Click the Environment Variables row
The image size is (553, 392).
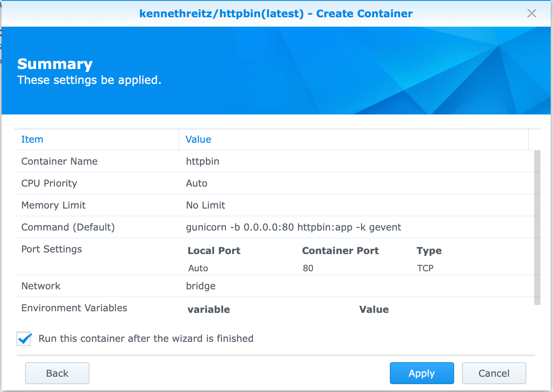click(x=74, y=308)
